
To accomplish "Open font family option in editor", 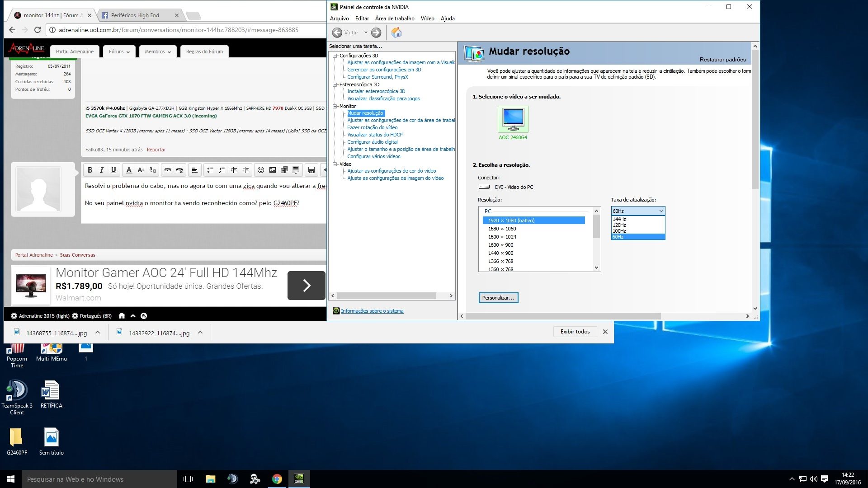I will point(152,170).
